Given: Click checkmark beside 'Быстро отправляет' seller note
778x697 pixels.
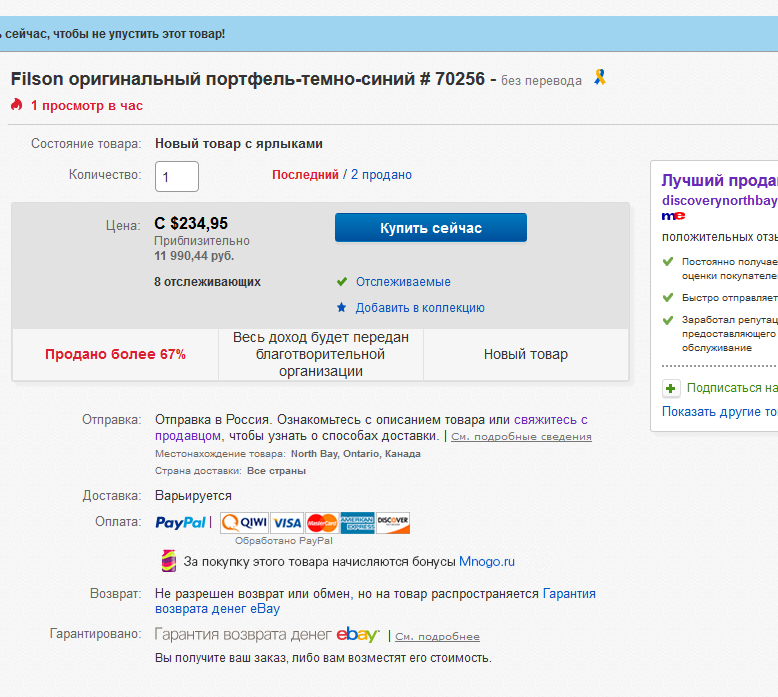Looking at the screenshot, I should point(668,298).
